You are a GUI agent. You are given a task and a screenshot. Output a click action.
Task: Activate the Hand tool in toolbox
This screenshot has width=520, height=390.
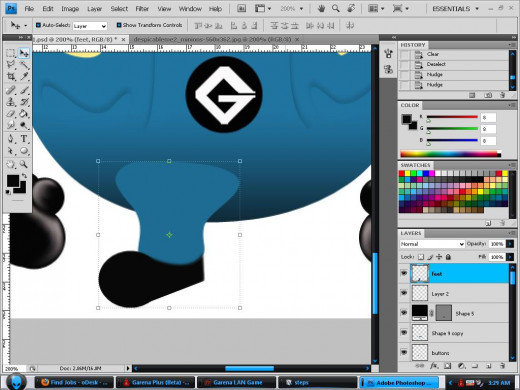pyautogui.click(x=11, y=164)
